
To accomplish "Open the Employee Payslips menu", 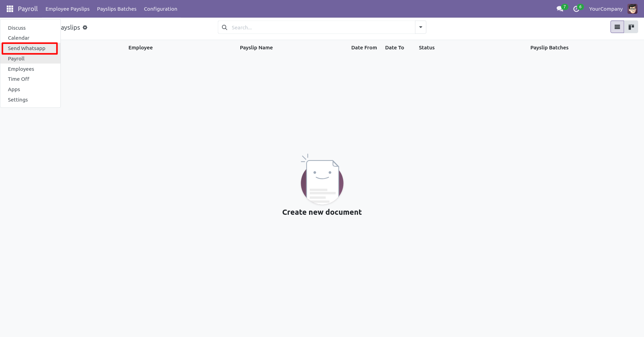I will (68, 9).
